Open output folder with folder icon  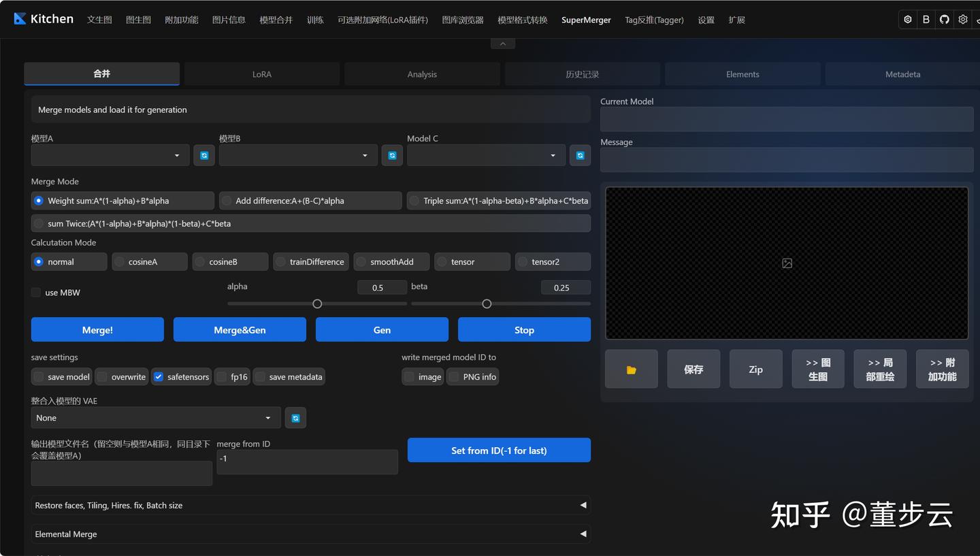pos(631,370)
